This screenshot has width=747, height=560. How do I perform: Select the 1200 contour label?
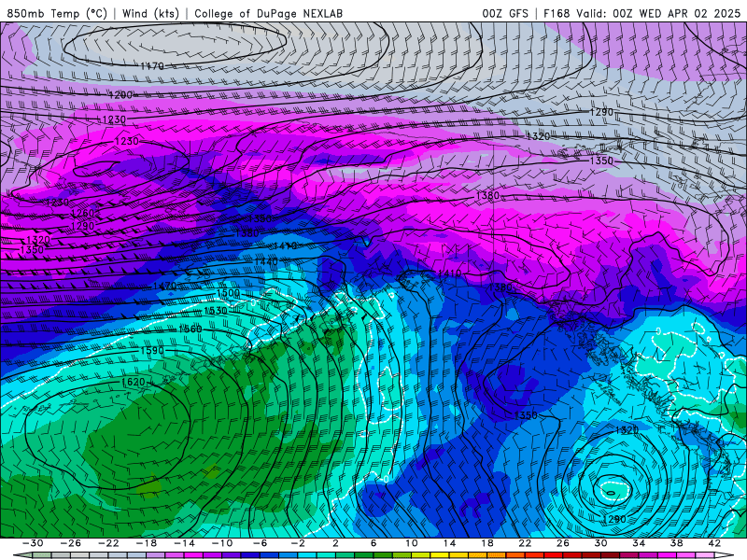[x=120, y=95]
